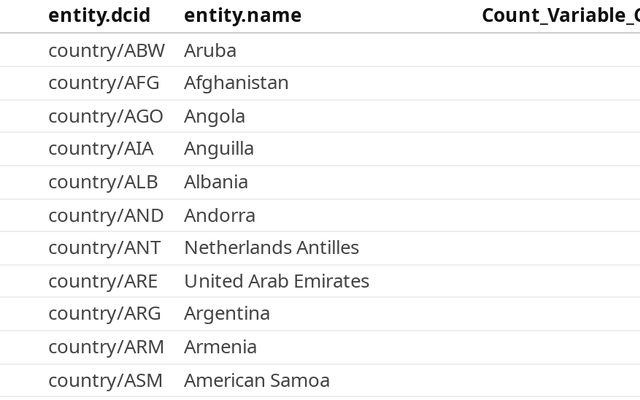Click on the Argentina name cell

[x=227, y=314]
